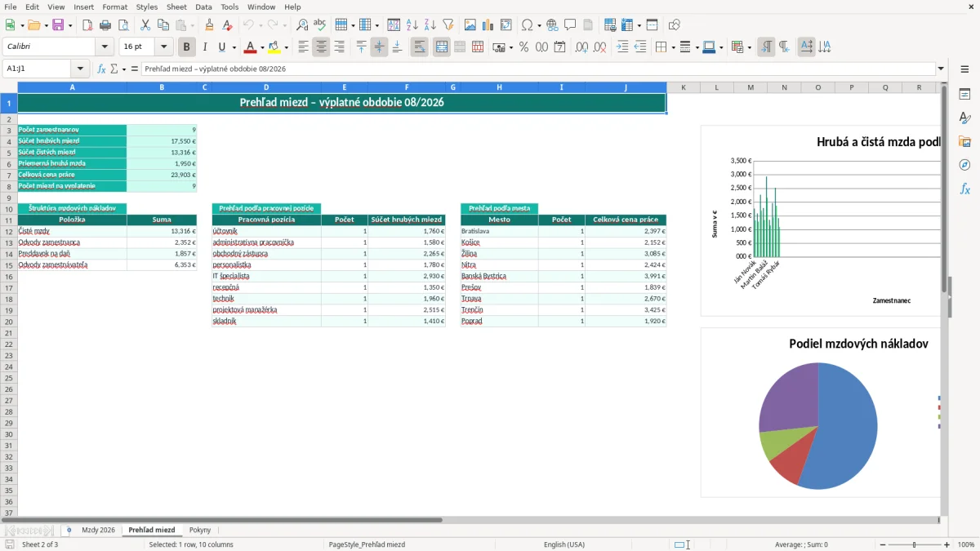The width and height of the screenshot is (980, 551).
Task: Click the formula input line
Action: click(538, 69)
